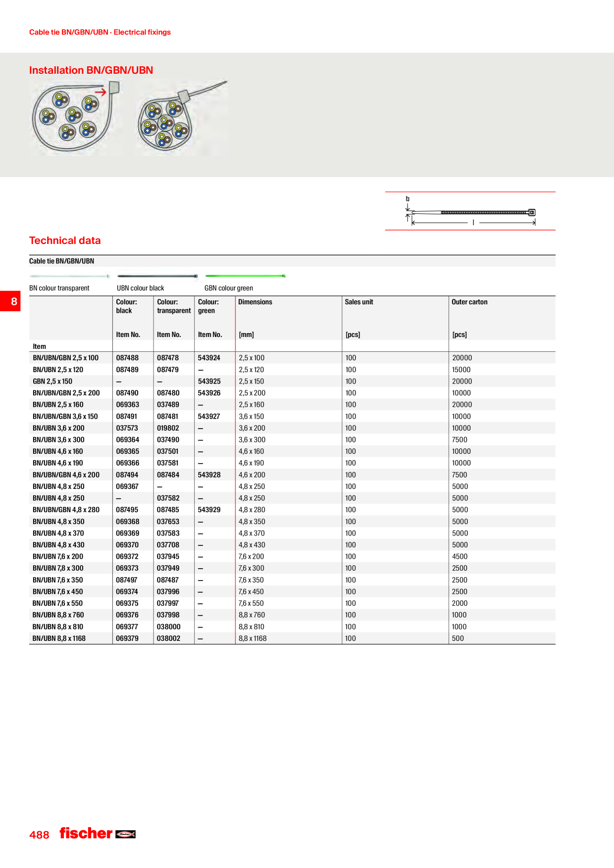The image size is (614, 868).
Task: Click item number 019802
Action: [168, 428]
